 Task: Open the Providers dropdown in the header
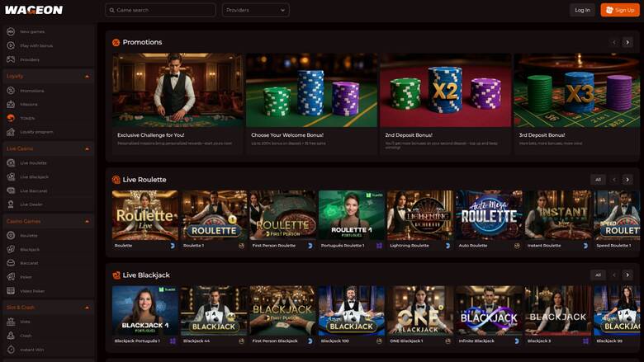255,10
